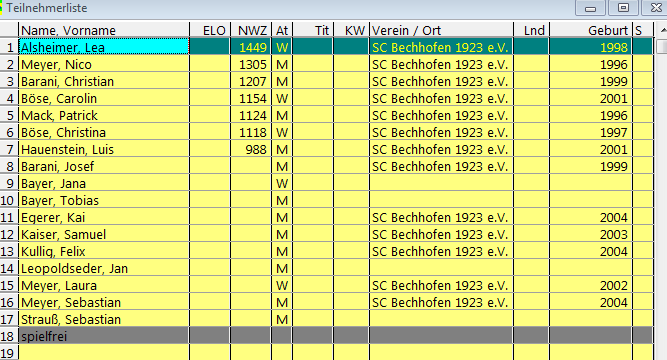Click empty ELO cell for Meyer, Nico
667x360 pixels.
[210, 64]
